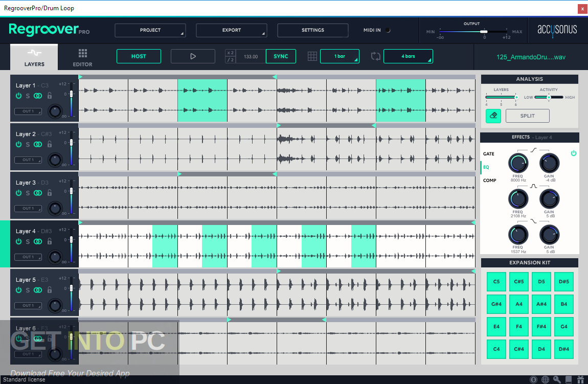Click the HOST transport button

pyautogui.click(x=139, y=56)
